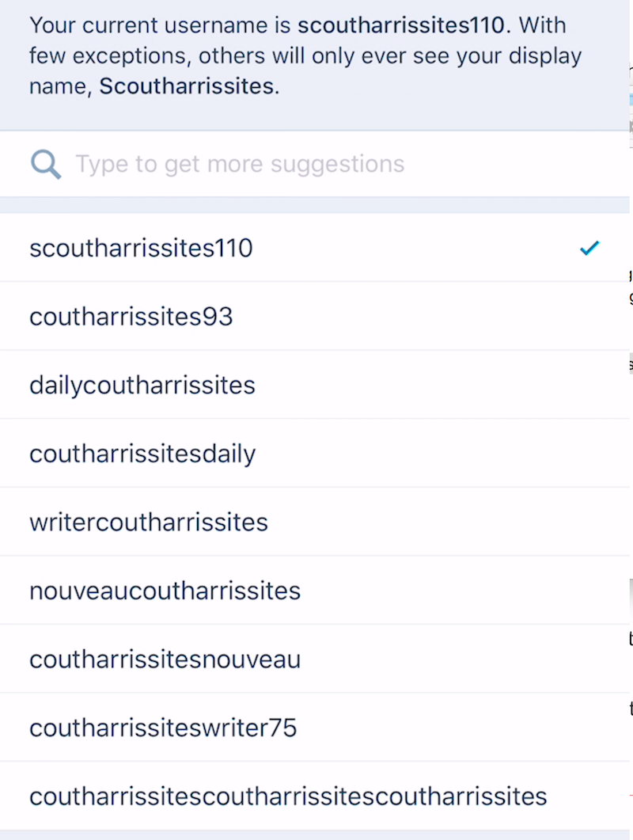The image size is (633, 840).
Task: Select the username coutharrissites93
Action: [131, 316]
